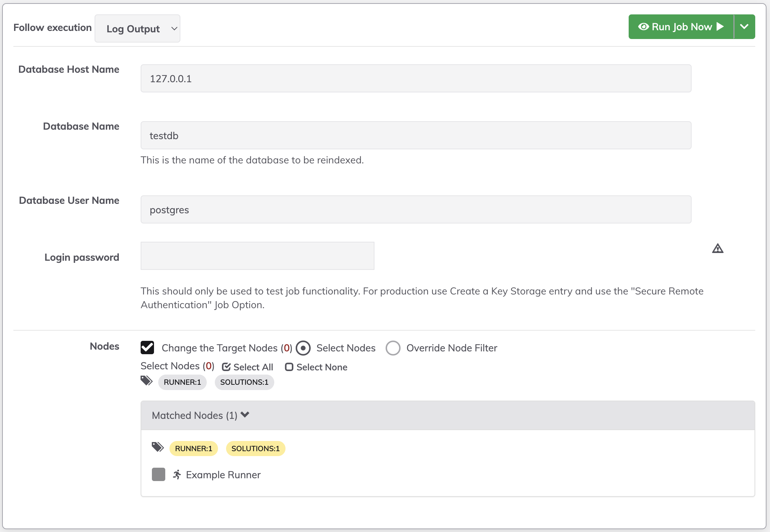
Task: Click the Database Name input field
Action: point(416,135)
